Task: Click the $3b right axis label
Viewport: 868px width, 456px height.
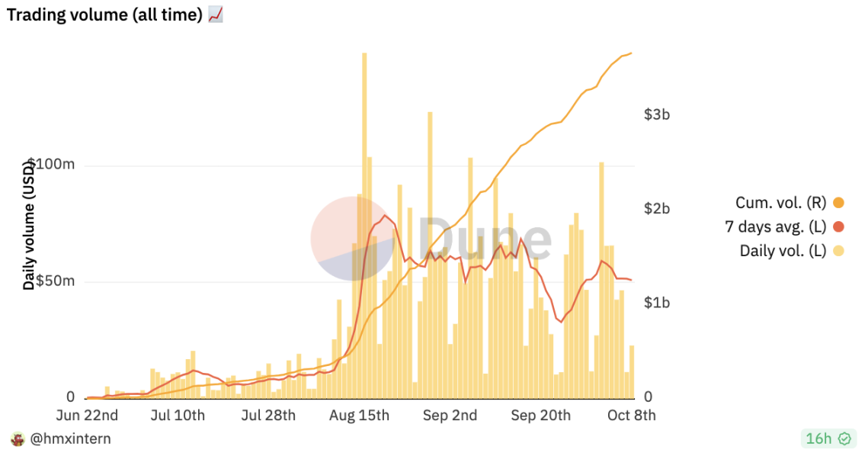Action: click(657, 115)
